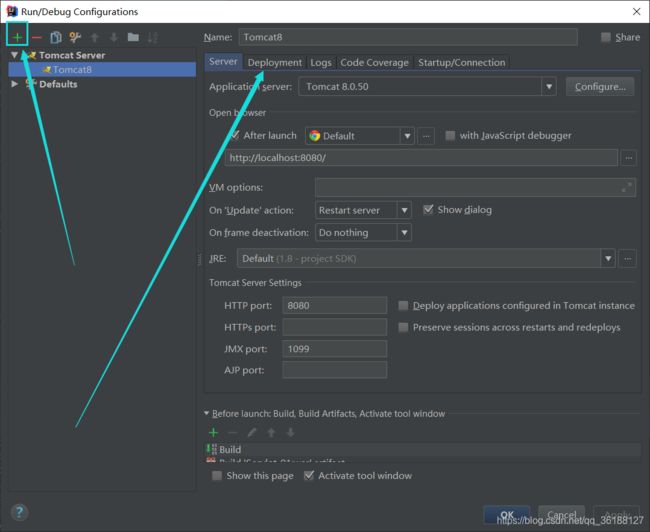Click the JMX port field

(335, 349)
